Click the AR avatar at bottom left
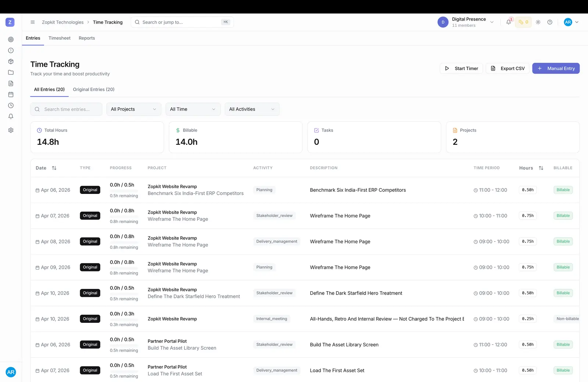The height and width of the screenshot is (382, 588). pos(11,372)
